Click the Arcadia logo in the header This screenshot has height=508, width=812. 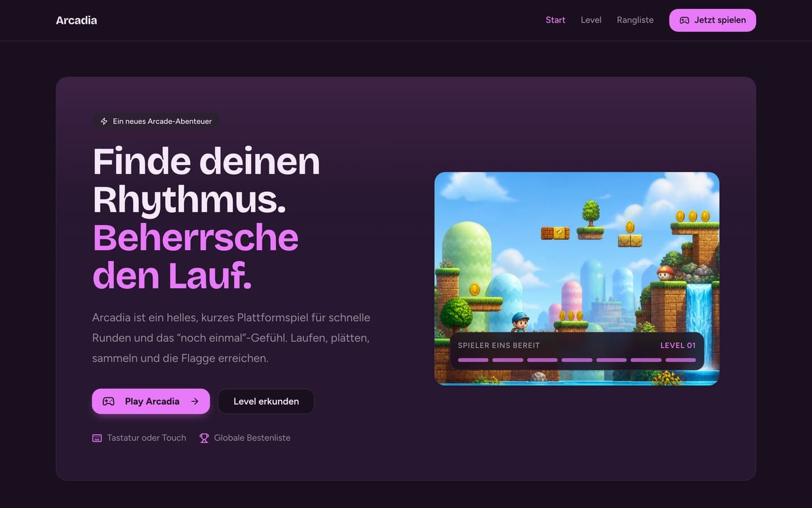tap(76, 20)
